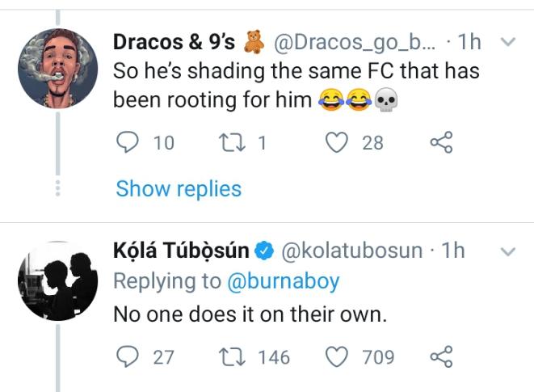Reply to Kọ́lá Túbọ̀sún's tweet
The width and height of the screenshot is (534, 392).
tap(128, 356)
